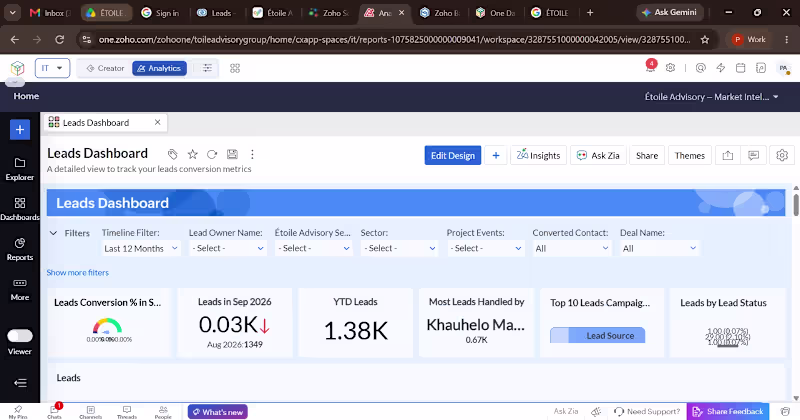
Task: Open Dashboards in the sidebar
Action: pyautogui.click(x=20, y=209)
